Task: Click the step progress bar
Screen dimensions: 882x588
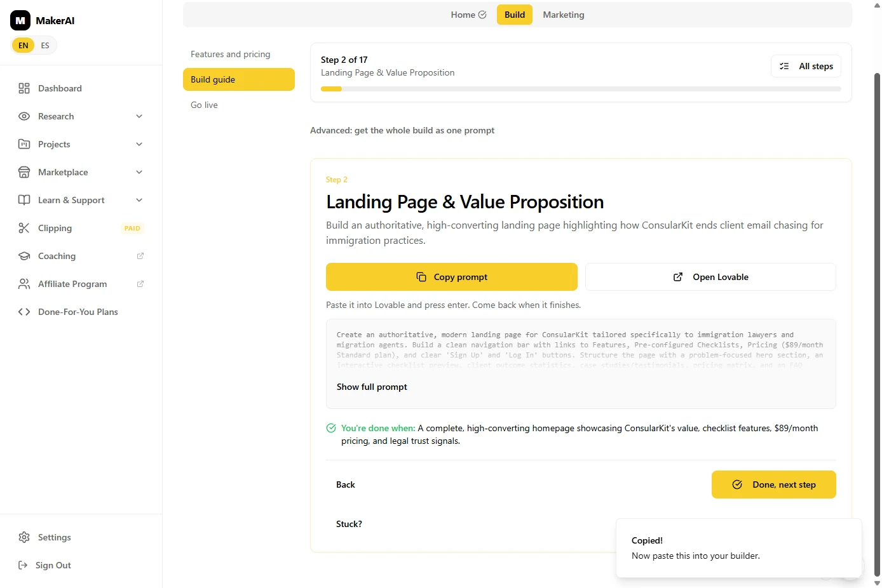Action: point(581,89)
